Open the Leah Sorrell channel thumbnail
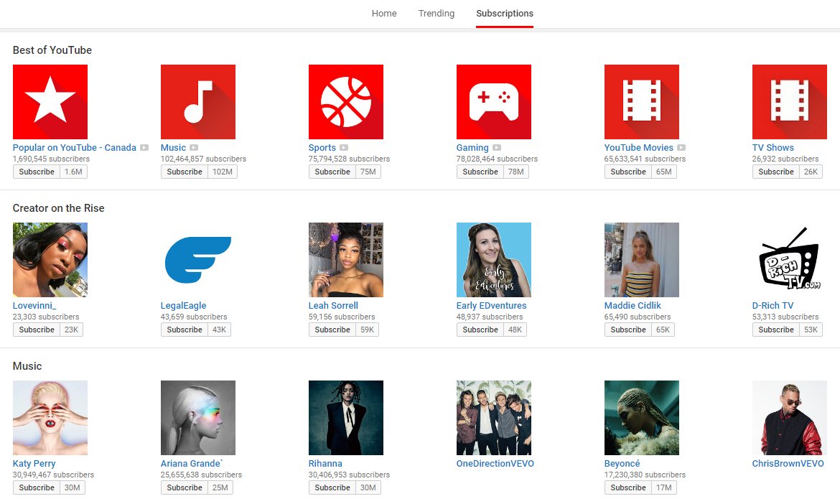The width and height of the screenshot is (840, 504). 346,260
